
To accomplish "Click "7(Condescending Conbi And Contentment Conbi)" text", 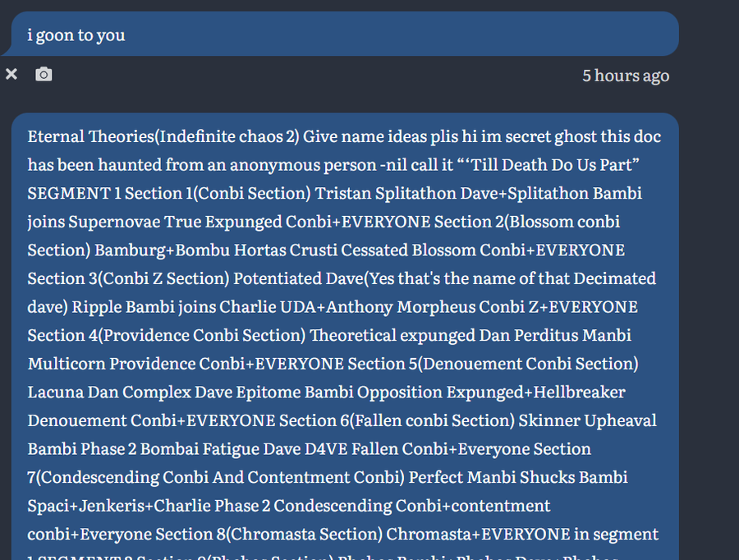I will (x=216, y=477).
